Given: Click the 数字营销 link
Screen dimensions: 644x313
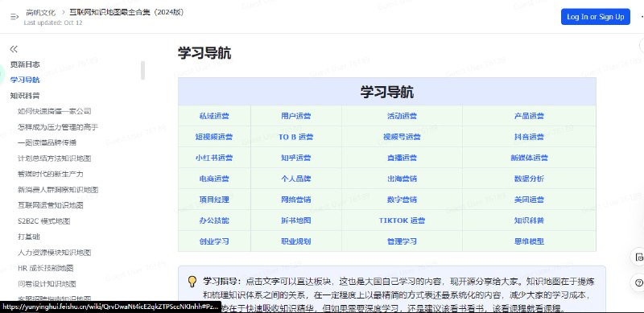Looking at the screenshot, I should tap(402, 200).
